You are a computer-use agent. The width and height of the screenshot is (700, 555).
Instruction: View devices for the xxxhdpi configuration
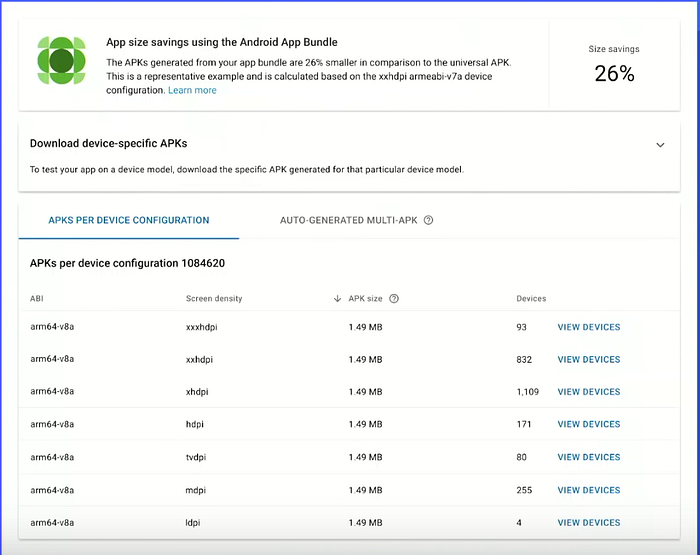[589, 327]
